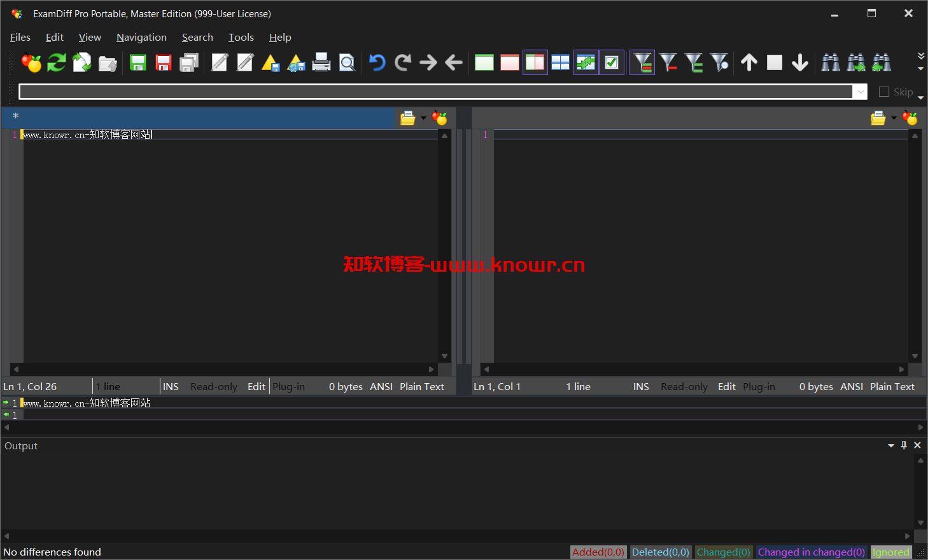Click the swap files icon

point(82,62)
